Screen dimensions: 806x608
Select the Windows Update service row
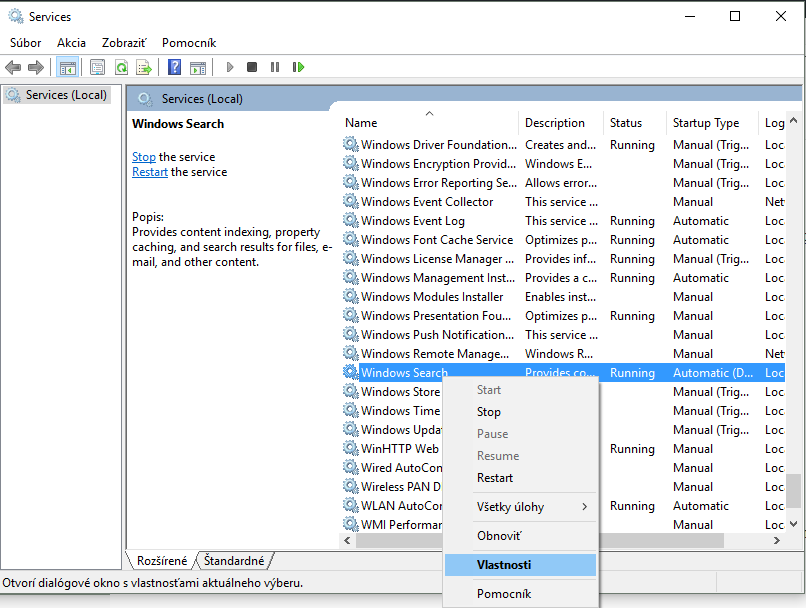pos(392,430)
